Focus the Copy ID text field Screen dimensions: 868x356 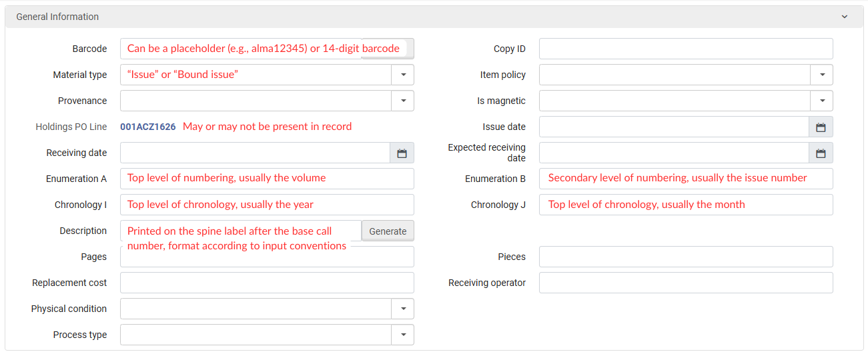[685, 49]
